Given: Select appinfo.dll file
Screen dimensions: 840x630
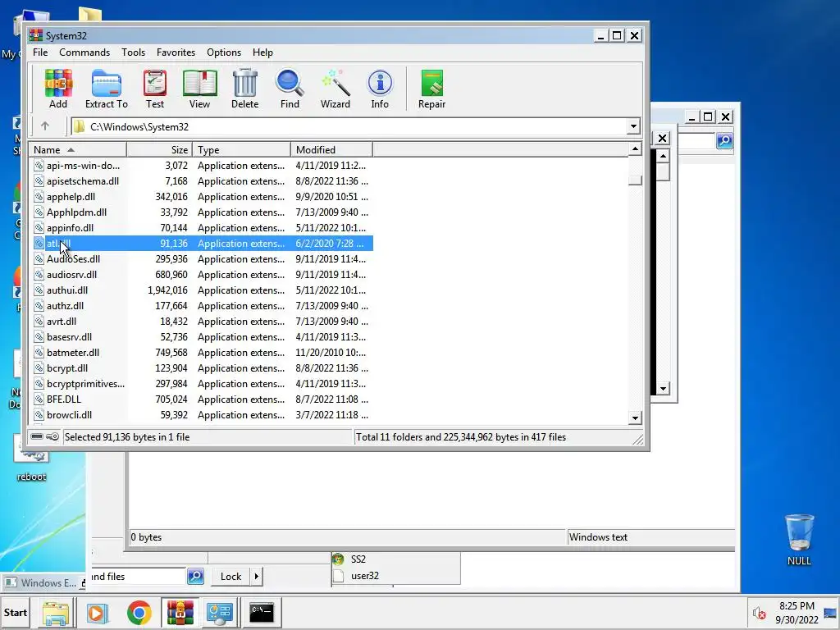Looking at the screenshot, I should pyautogui.click(x=202, y=228).
